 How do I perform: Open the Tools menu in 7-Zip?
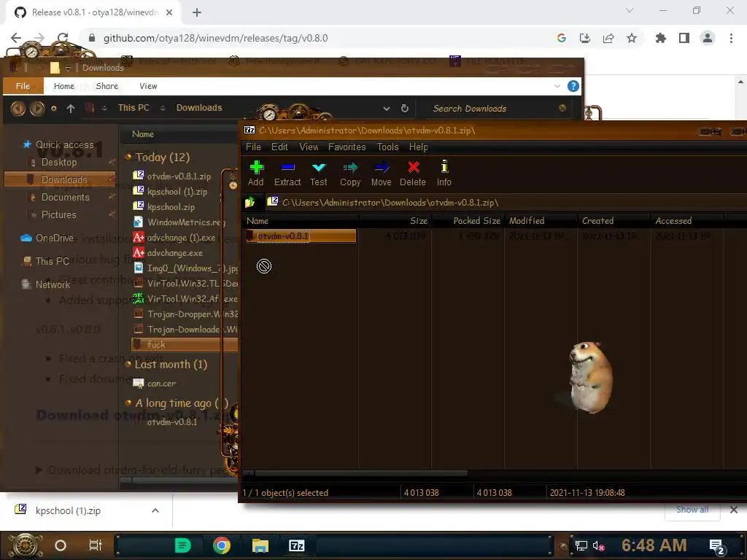(388, 147)
